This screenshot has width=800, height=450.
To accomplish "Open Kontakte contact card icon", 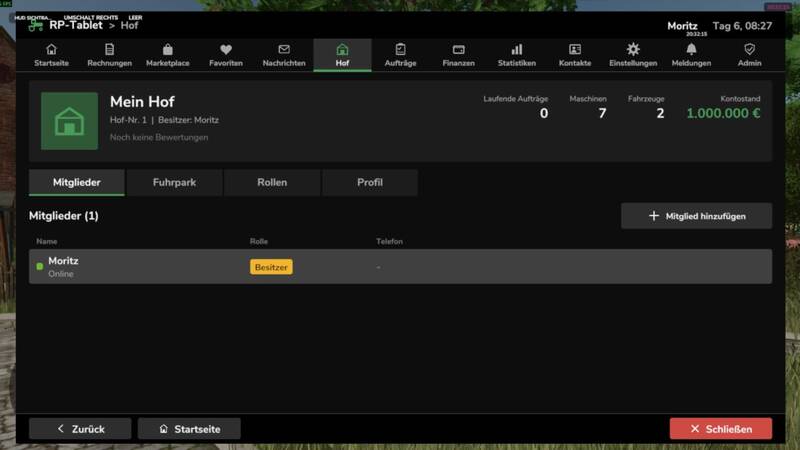I will click(x=575, y=49).
